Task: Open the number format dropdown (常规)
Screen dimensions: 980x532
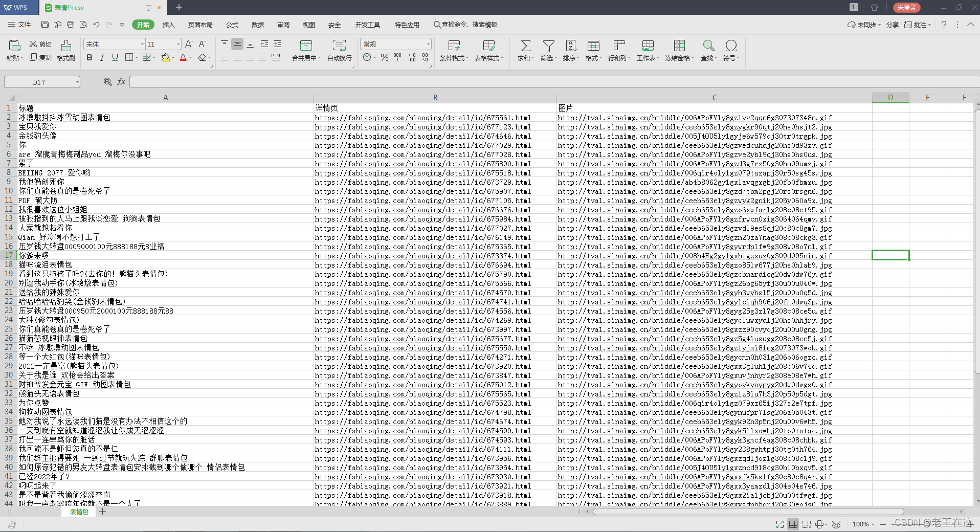Action: tap(428, 45)
